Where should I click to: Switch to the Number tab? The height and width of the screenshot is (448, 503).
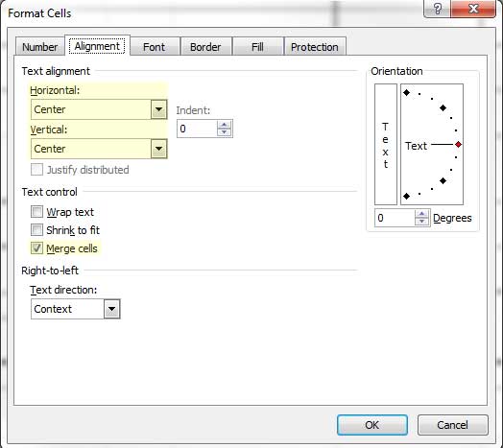pyautogui.click(x=39, y=47)
